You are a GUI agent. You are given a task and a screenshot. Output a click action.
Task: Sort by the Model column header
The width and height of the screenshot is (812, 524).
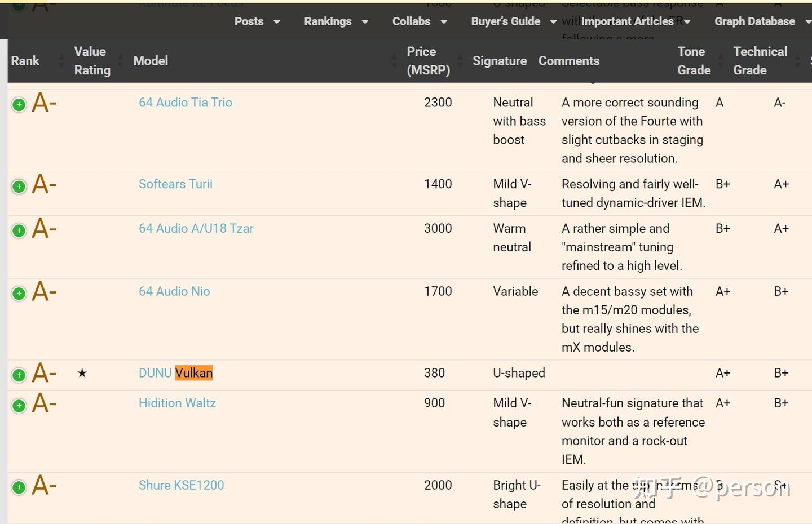tap(151, 61)
